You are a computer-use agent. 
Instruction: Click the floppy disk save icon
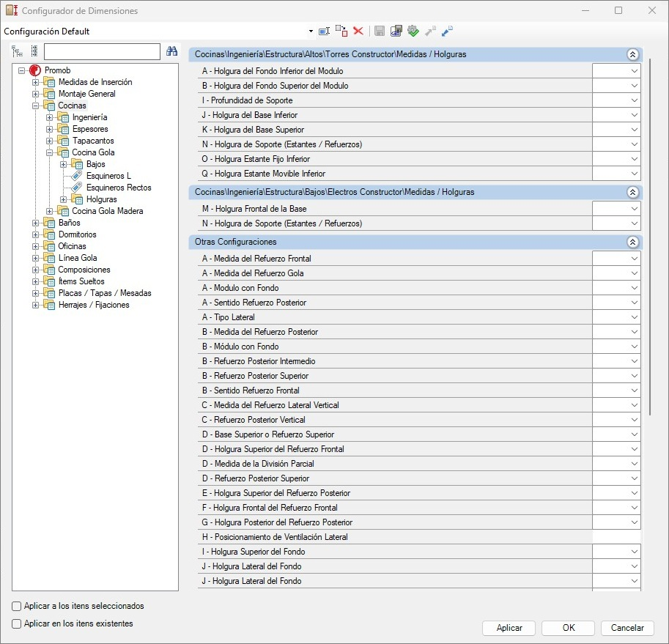380,31
